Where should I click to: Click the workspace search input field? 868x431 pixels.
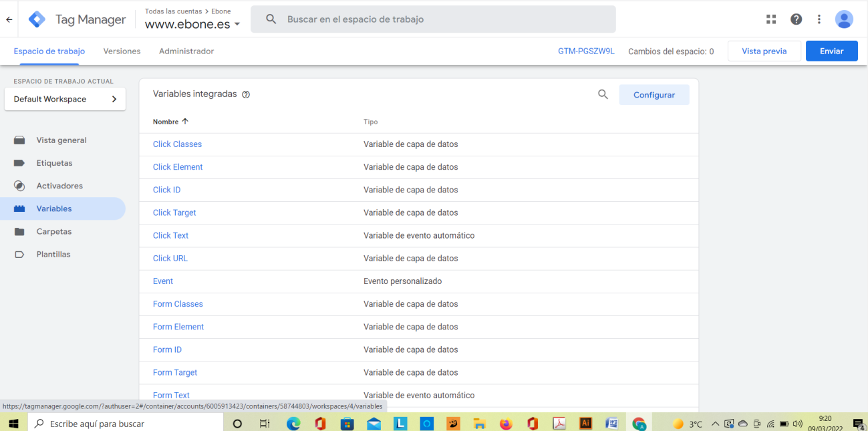point(441,19)
